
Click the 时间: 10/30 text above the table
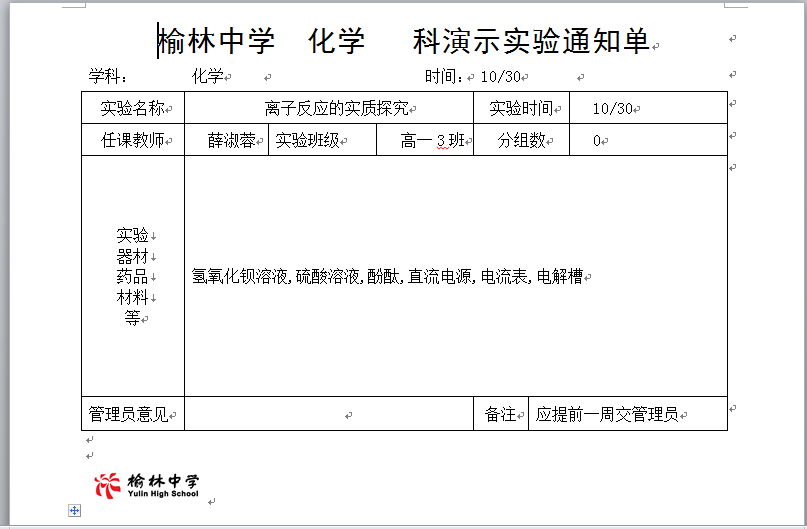click(474, 76)
